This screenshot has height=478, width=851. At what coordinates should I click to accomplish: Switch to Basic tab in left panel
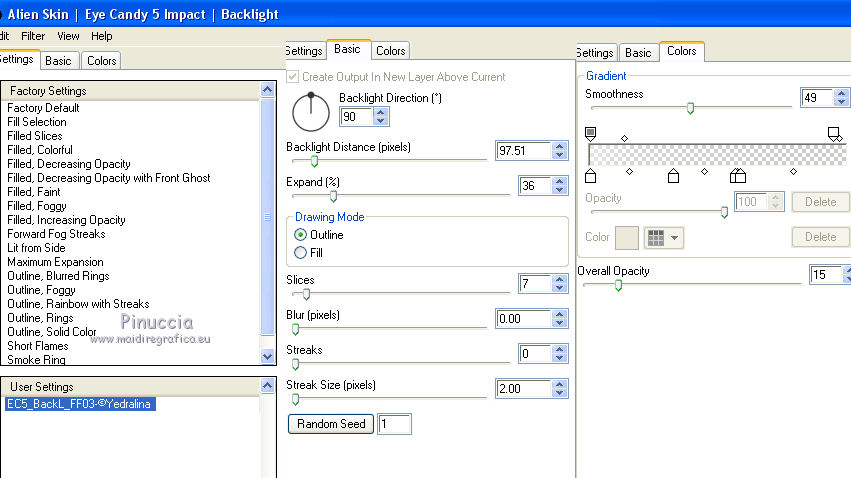58,61
